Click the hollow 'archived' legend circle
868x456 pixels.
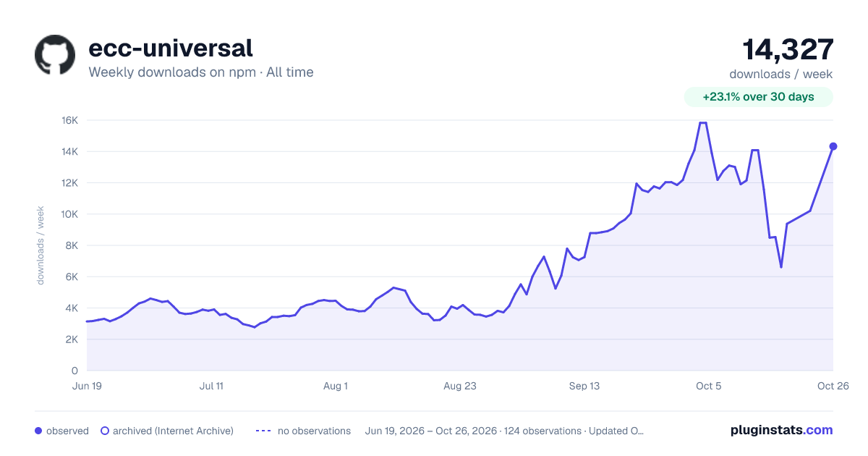pos(105,431)
